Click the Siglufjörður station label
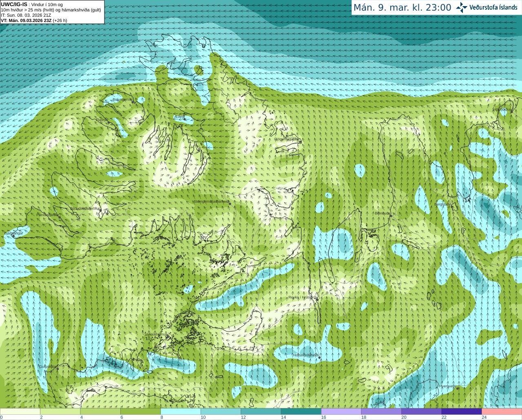This screenshot has width=522, height=420. [502, 109]
